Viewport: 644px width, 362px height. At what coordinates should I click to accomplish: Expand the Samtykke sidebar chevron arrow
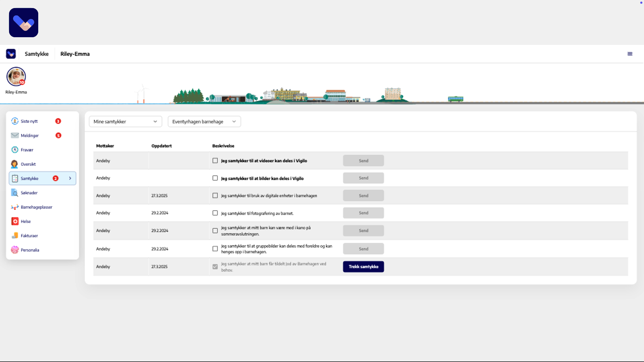point(70,178)
